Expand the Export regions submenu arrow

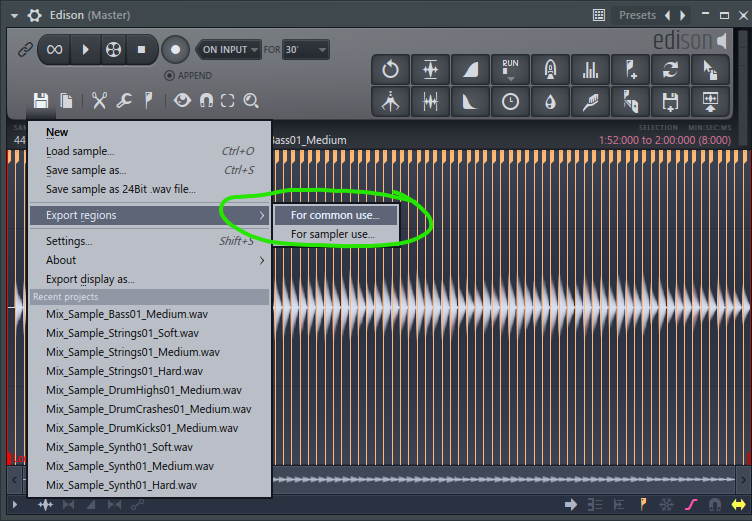262,215
